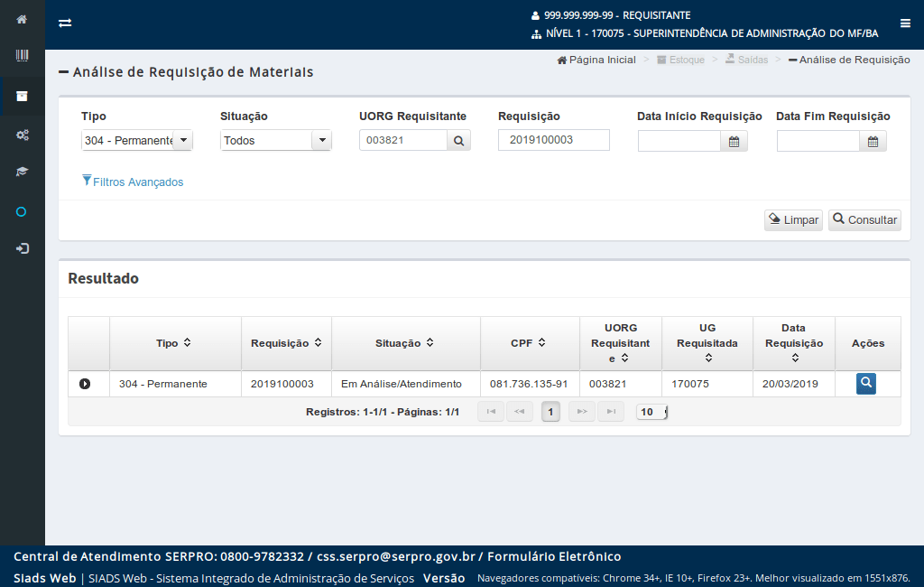Select page 1 in paginator
Viewport: 924px width, 587px height.
550,412
